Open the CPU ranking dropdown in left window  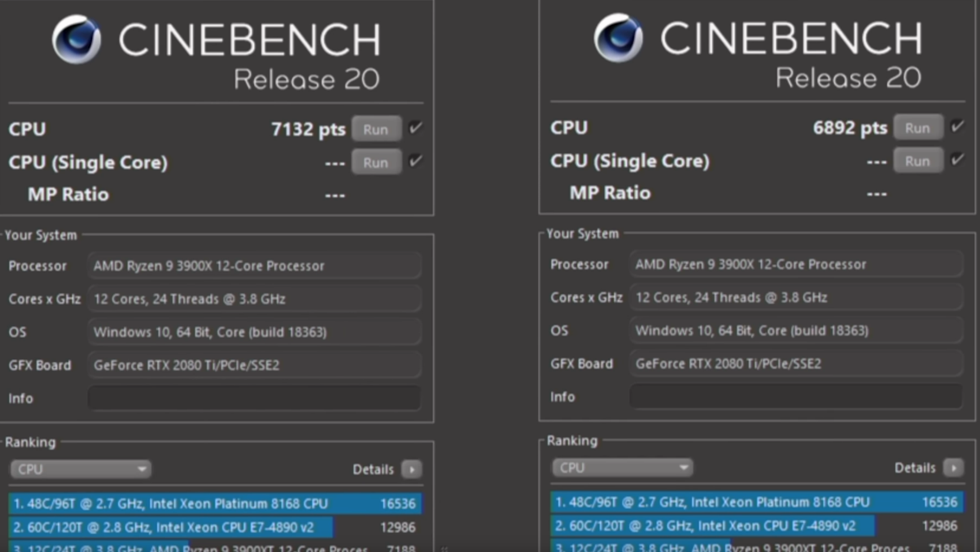click(80, 469)
